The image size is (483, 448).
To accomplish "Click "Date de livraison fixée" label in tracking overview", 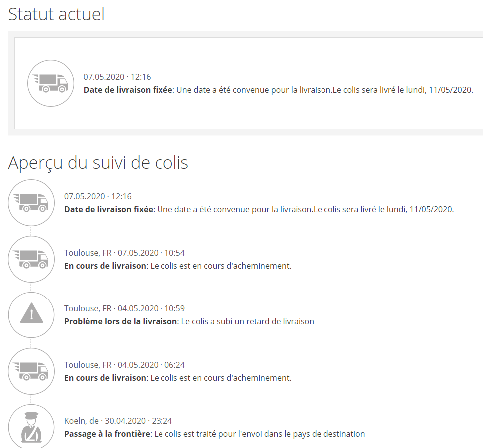I will click(x=109, y=210).
